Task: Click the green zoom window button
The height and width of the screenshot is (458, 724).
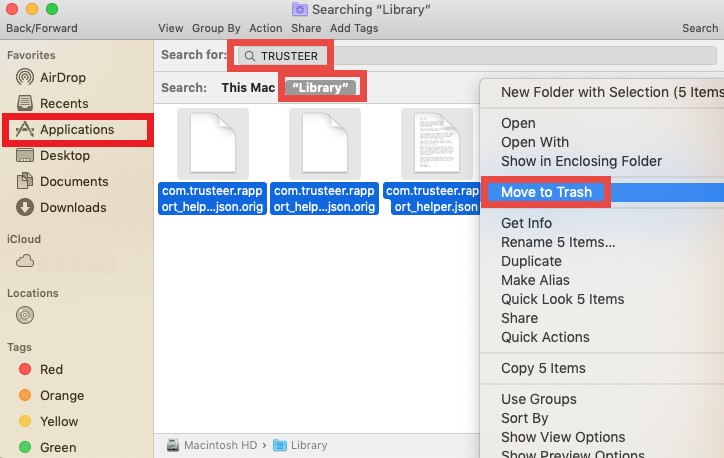Action: (x=52, y=9)
